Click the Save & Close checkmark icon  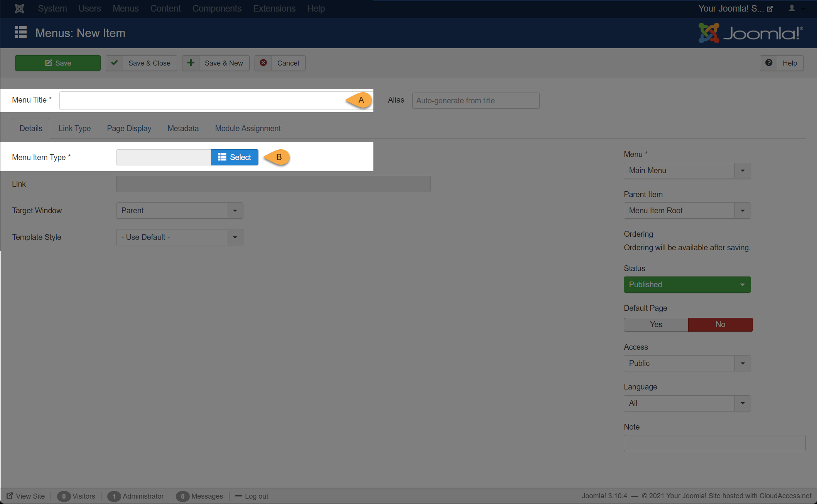[x=115, y=63]
